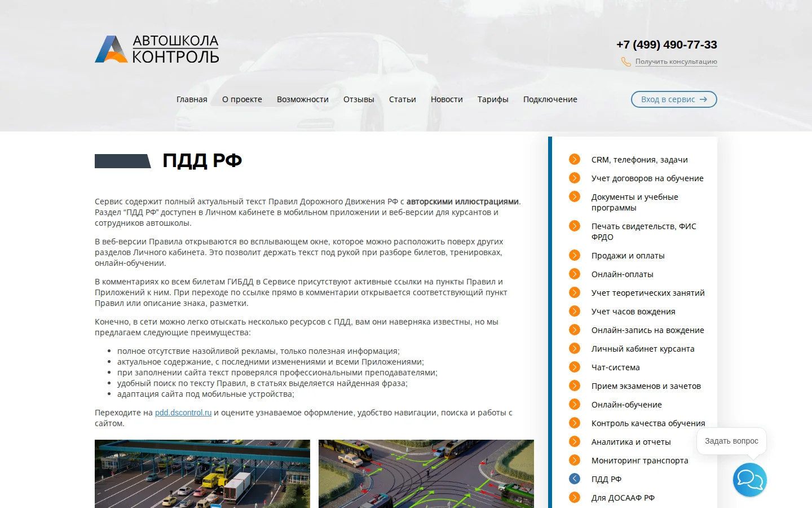Open the chat bubble widget icon
Image resolution: width=812 pixels, height=508 pixels.
[x=750, y=480]
